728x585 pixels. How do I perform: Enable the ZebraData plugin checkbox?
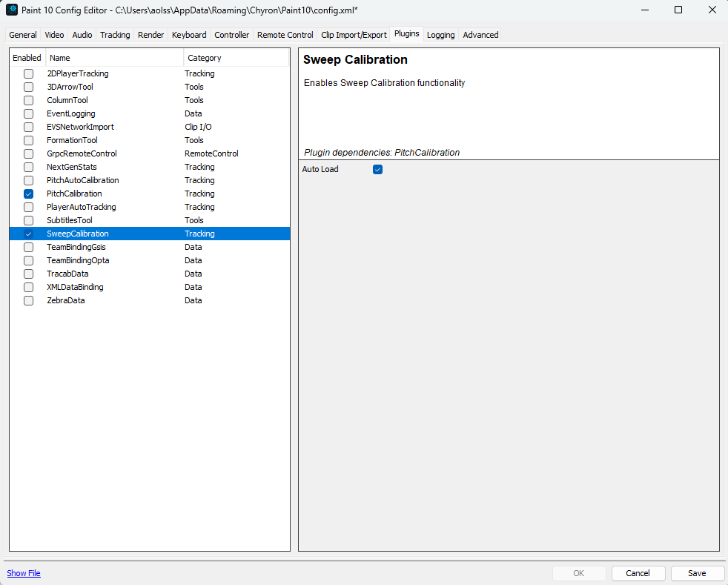(28, 300)
